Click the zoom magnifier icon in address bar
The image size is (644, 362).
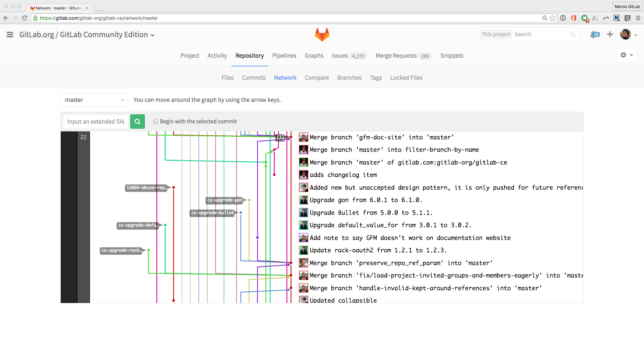545,18
